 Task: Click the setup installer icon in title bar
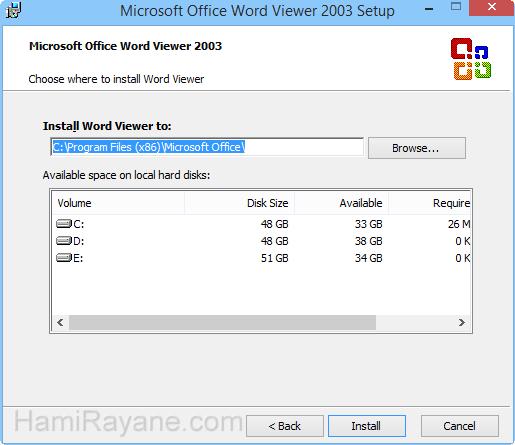[13, 10]
